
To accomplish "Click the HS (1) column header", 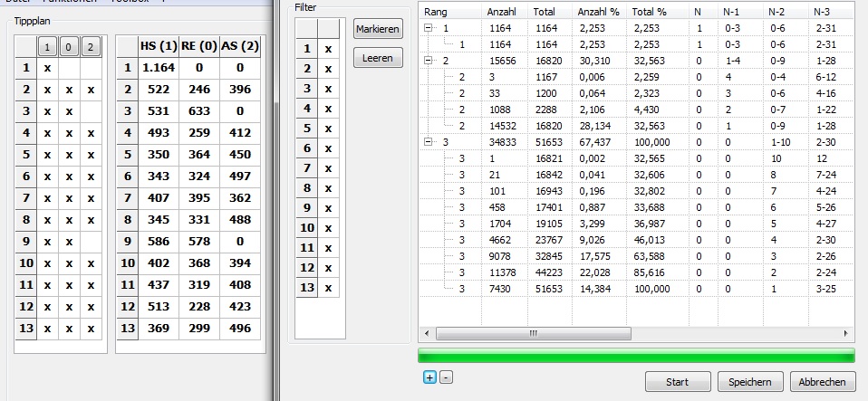I will point(158,46).
